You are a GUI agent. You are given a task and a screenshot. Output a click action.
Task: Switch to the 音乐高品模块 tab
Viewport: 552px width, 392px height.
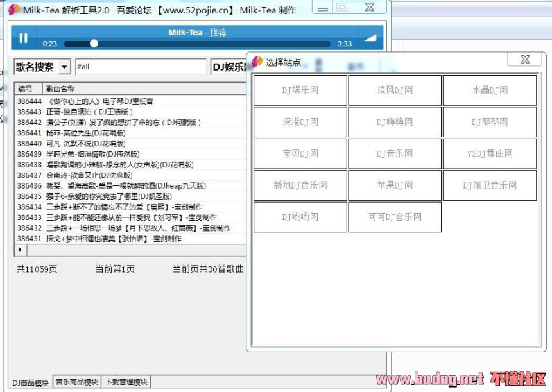pos(77,382)
